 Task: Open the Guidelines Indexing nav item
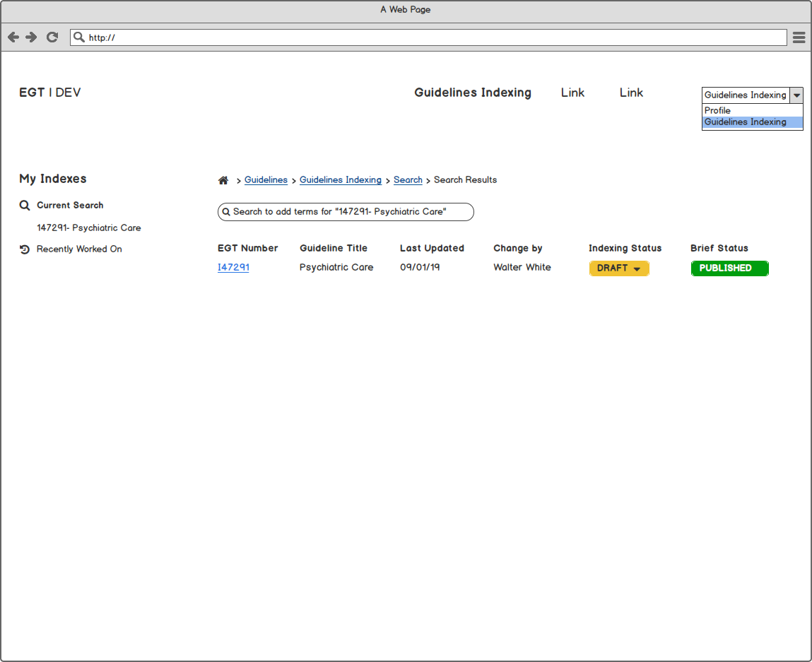(472, 93)
